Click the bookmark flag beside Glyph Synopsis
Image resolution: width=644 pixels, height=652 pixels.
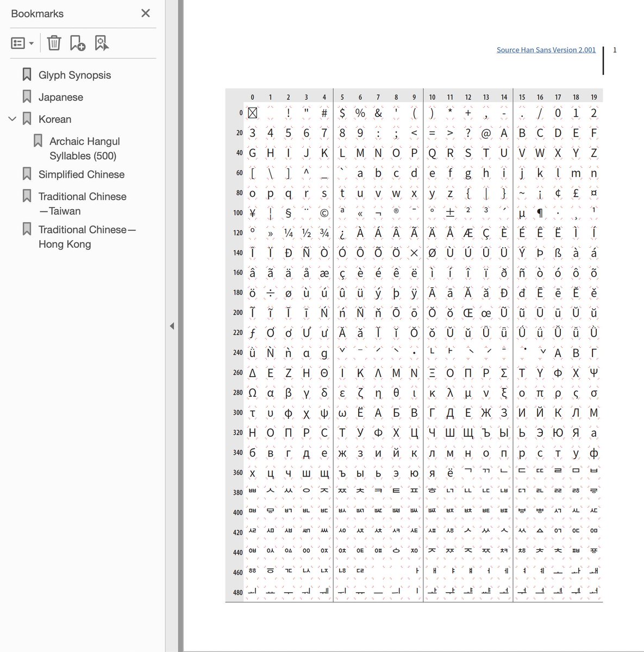click(x=27, y=74)
